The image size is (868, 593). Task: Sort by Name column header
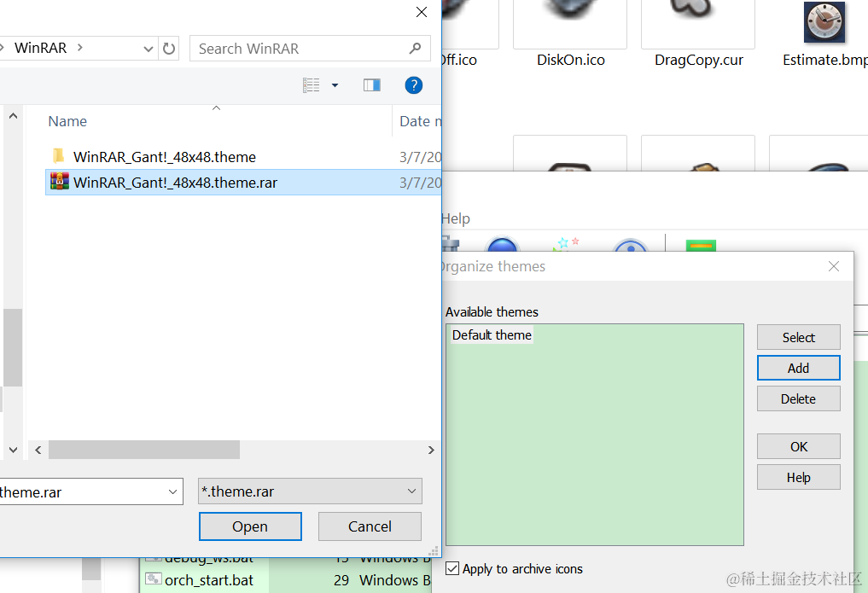(x=67, y=121)
